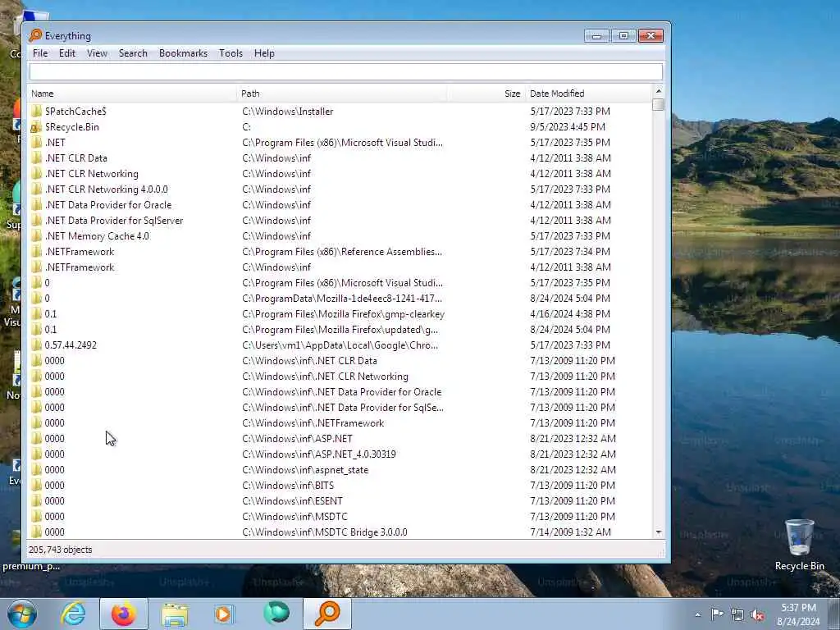Screen dimensions: 840x630
Task: Click the Everything taskbar button
Action: 327,614
